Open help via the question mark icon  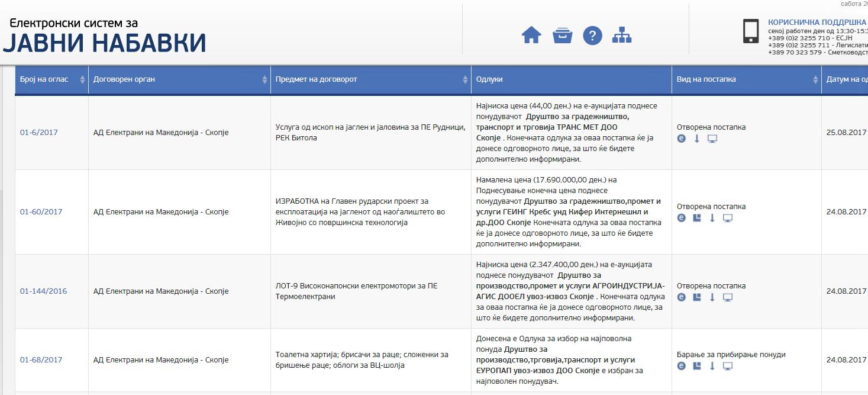(592, 36)
